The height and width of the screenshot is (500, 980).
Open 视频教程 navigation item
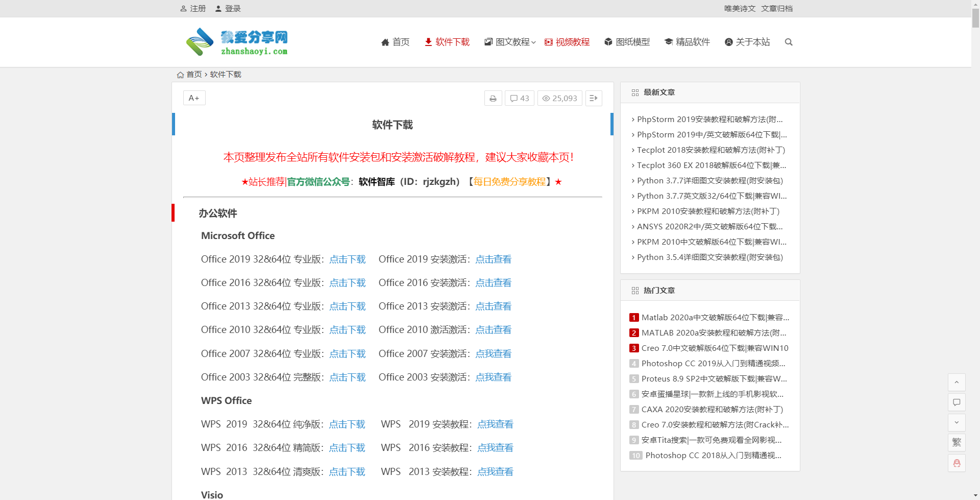click(x=567, y=42)
